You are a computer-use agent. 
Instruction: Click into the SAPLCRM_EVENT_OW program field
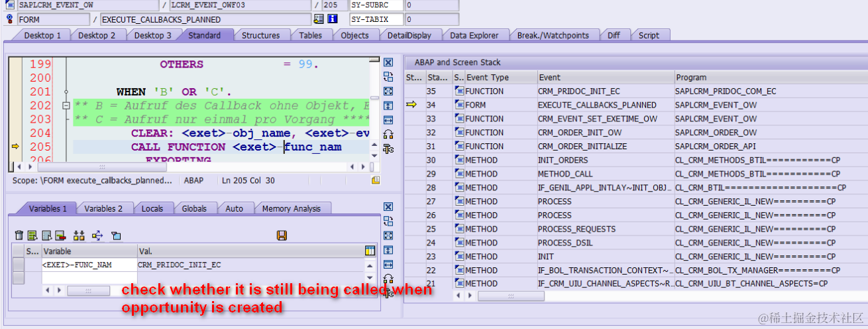click(x=88, y=5)
